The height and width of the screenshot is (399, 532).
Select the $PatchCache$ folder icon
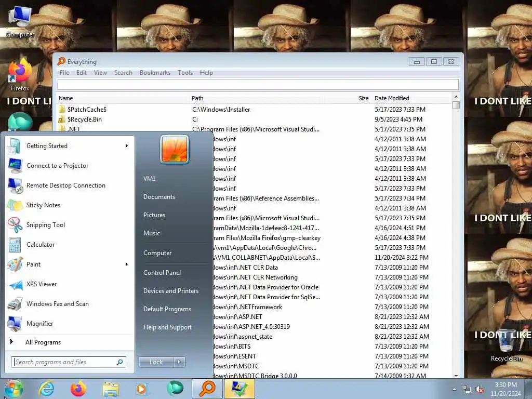(62, 109)
